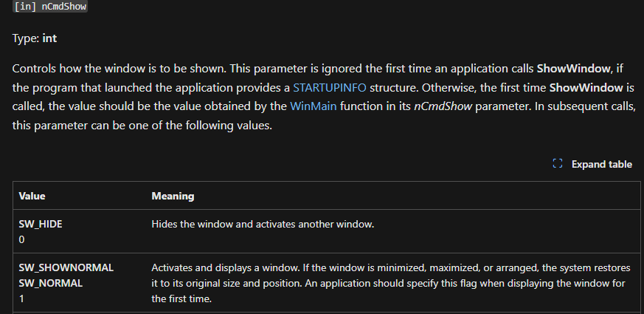Click the Expand table brackets icon
Screen dimensions: 644x314
pos(558,164)
